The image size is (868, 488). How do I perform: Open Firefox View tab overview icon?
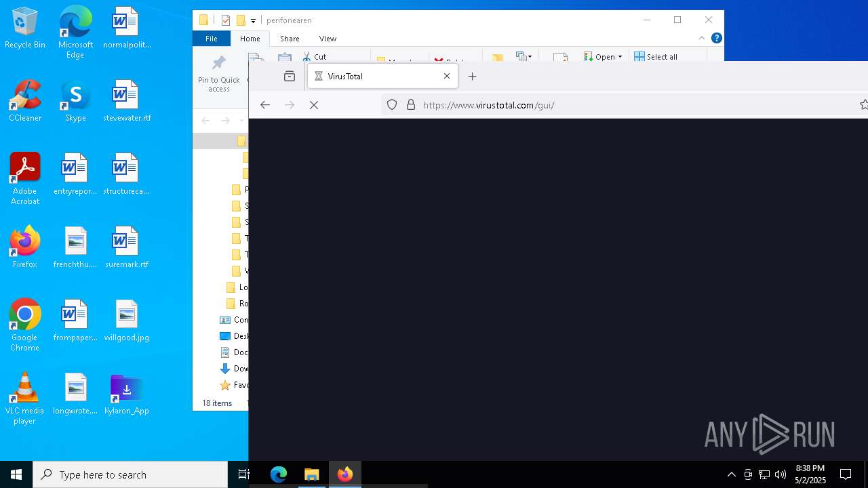tap(290, 77)
